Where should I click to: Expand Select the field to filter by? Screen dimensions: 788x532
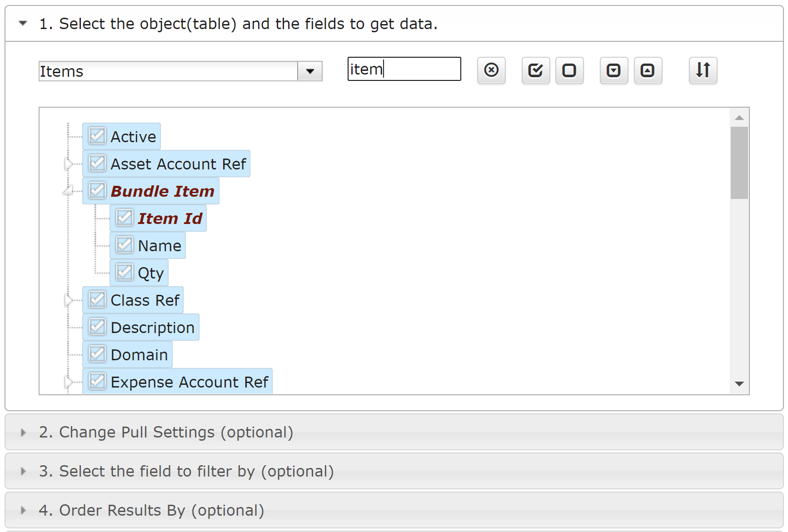pyautogui.click(x=186, y=471)
